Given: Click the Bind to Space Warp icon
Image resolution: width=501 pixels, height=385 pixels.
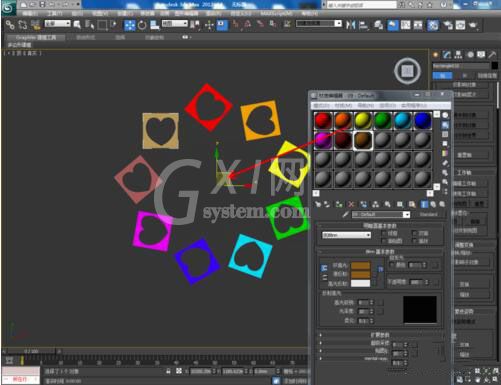Looking at the screenshot, I should pyautogui.click(x=35, y=25).
